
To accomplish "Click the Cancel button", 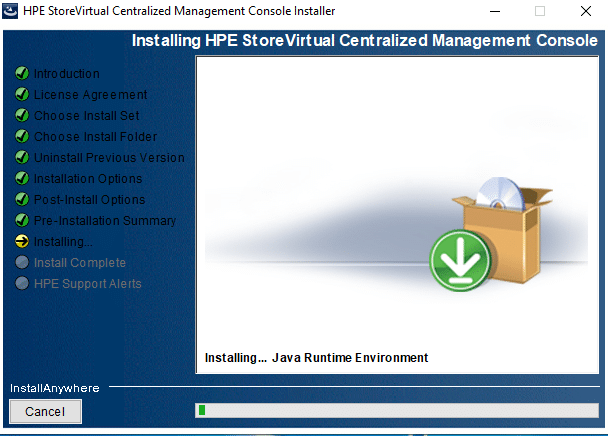I will (x=45, y=411).
